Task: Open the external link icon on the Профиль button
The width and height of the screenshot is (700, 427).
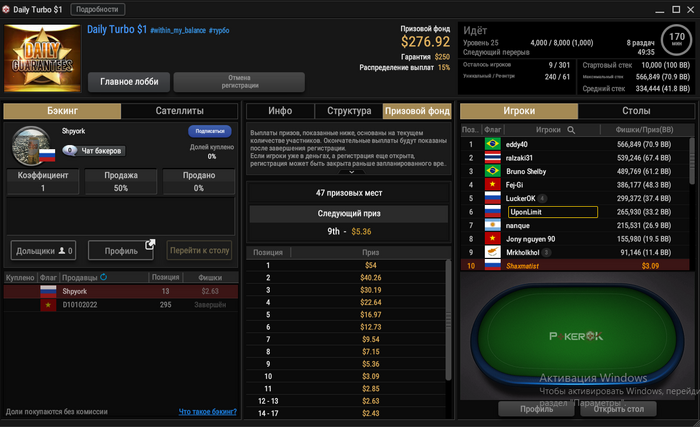Action: tap(150, 244)
